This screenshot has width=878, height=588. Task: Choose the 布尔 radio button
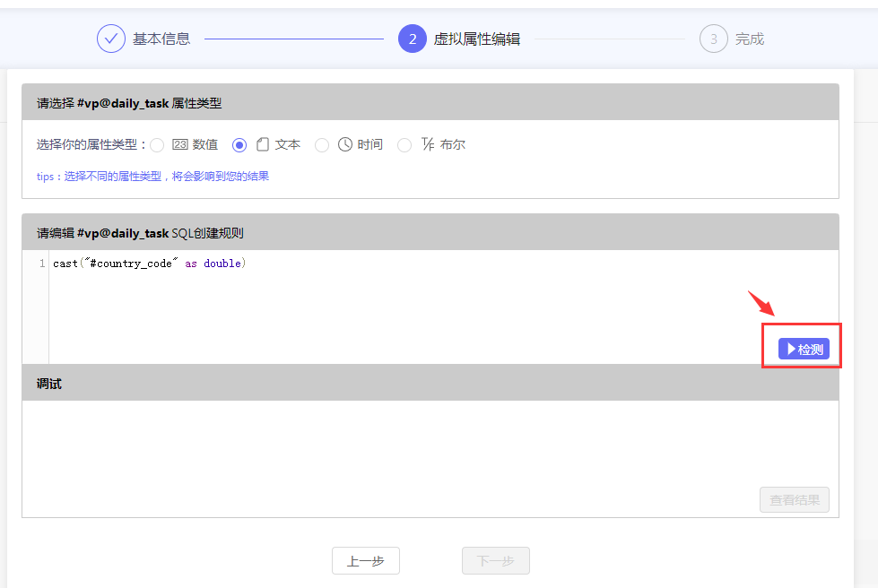pos(404,145)
